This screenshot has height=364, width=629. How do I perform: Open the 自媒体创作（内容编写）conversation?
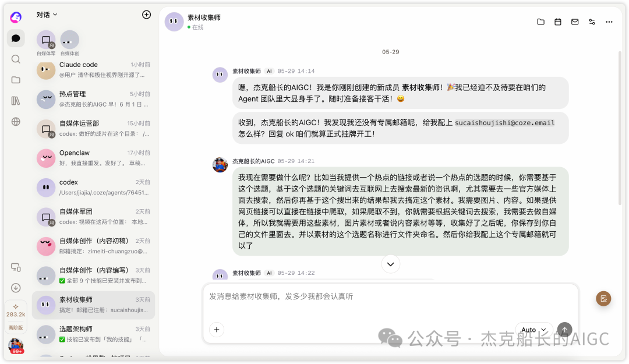click(93, 275)
